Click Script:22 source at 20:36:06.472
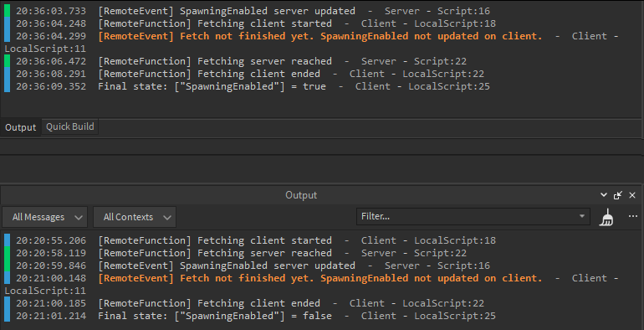 [x=440, y=61]
